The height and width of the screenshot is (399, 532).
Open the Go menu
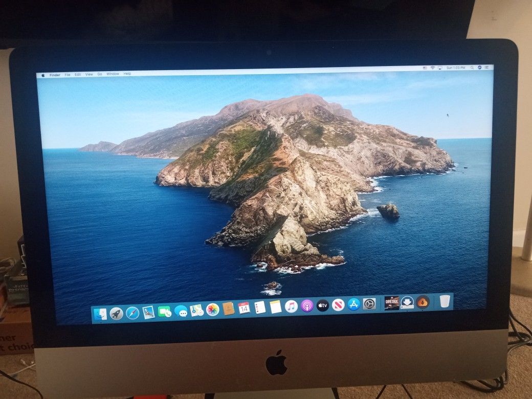[100, 74]
